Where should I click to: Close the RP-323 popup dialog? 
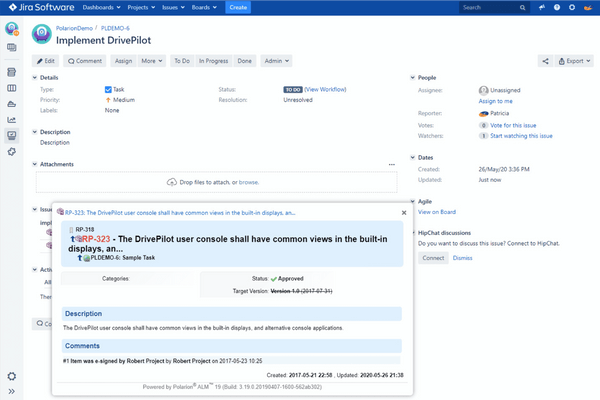coord(404,212)
